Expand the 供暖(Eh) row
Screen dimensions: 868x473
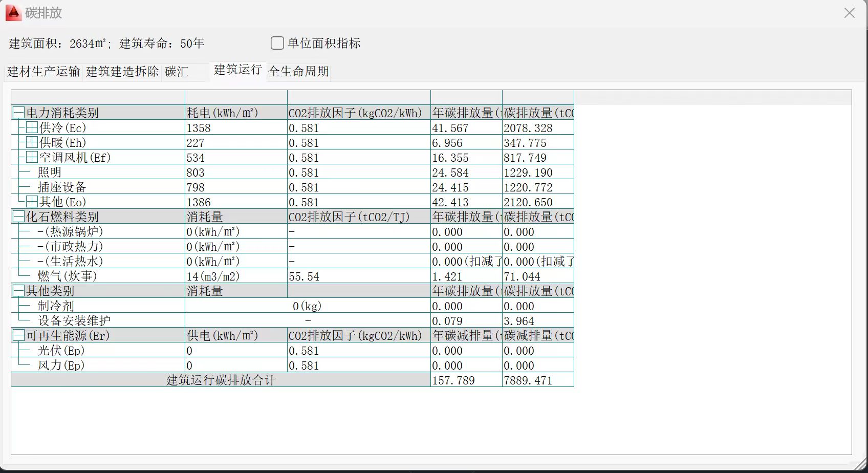click(32, 142)
